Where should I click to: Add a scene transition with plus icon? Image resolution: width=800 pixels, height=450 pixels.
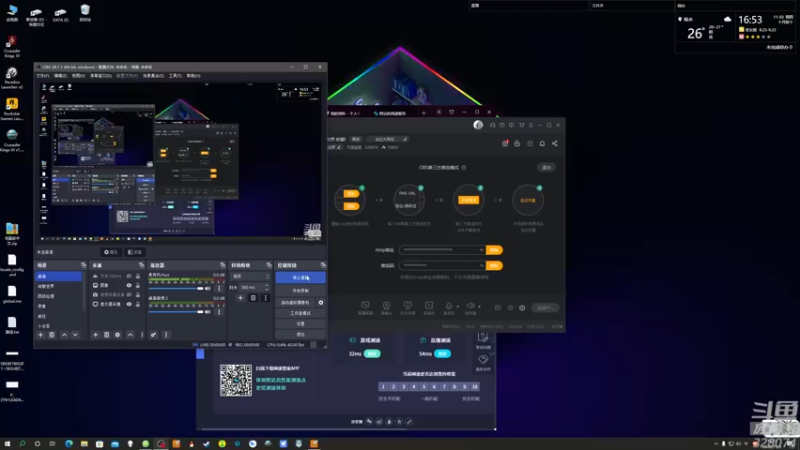click(x=240, y=297)
